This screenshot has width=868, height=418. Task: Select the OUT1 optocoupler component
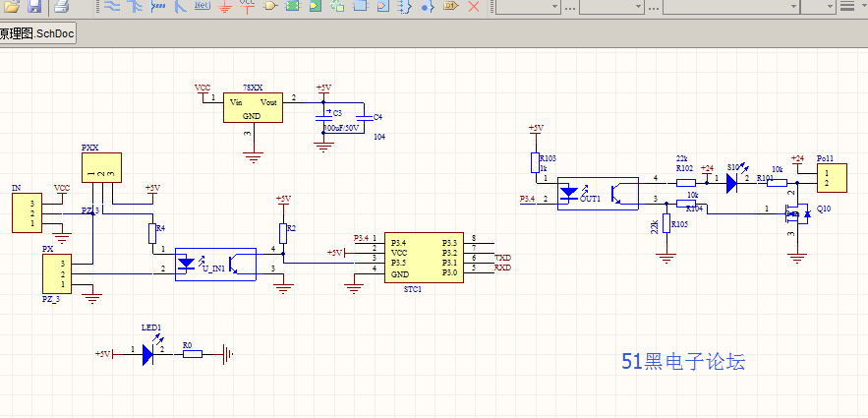click(x=598, y=193)
